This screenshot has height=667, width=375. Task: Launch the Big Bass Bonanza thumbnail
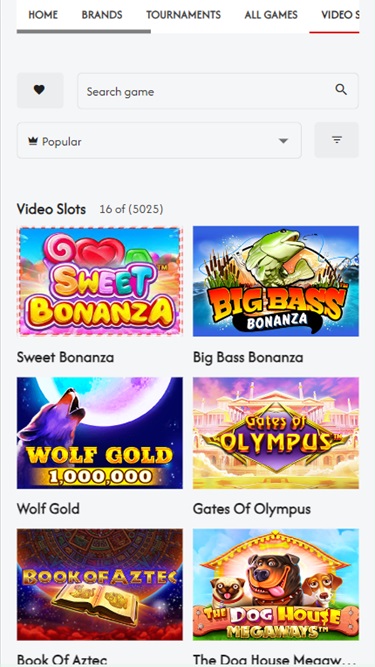tap(276, 281)
